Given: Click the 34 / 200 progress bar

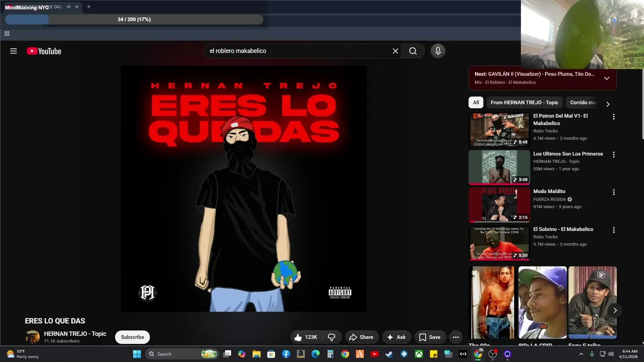Looking at the screenshot, I should tap(134, 20).
